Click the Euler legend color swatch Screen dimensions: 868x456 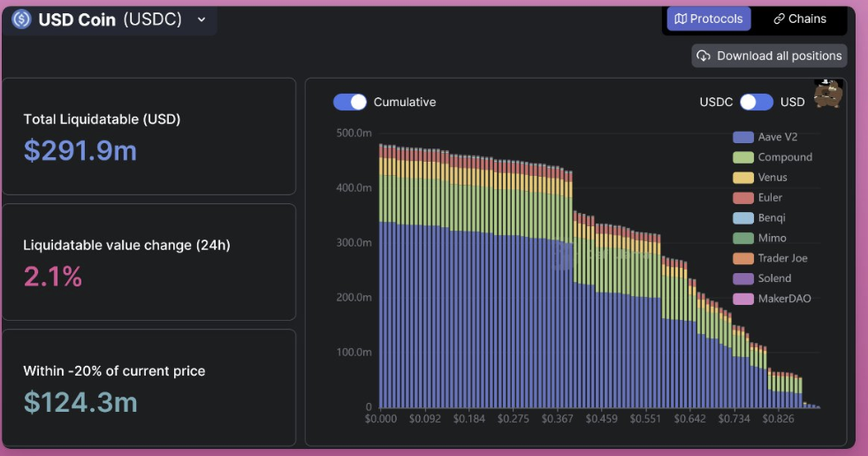coord(742,198)
